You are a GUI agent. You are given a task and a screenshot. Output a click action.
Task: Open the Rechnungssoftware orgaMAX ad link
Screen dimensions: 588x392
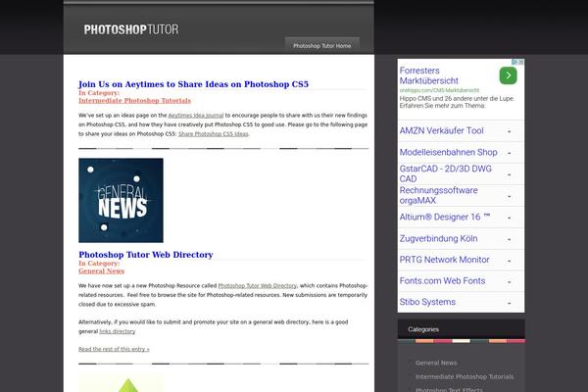point(438,195)
